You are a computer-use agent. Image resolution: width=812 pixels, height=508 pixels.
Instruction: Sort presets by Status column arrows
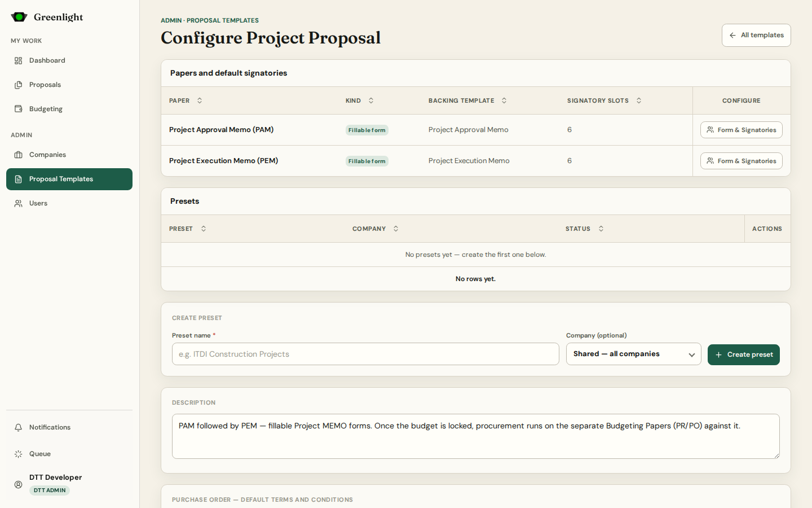coord(601,229)
